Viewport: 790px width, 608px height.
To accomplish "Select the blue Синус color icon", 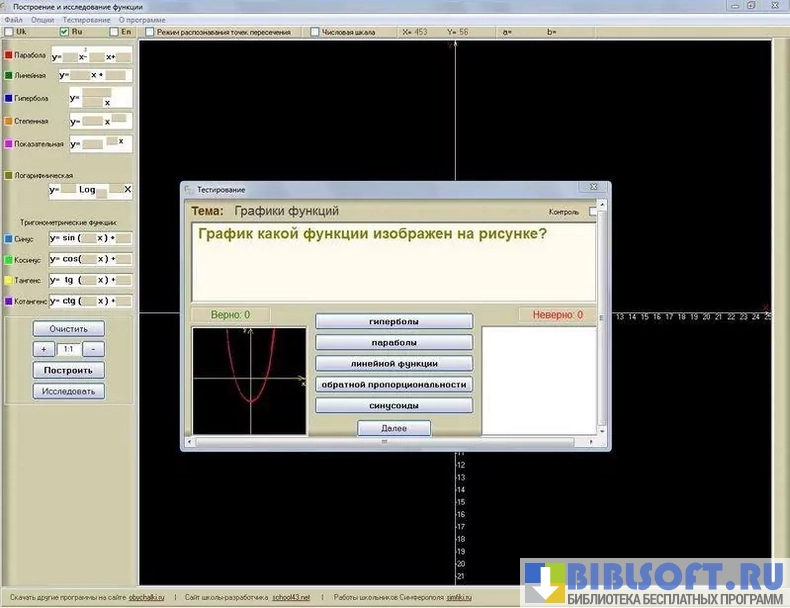I will click(x=9, y=239).
